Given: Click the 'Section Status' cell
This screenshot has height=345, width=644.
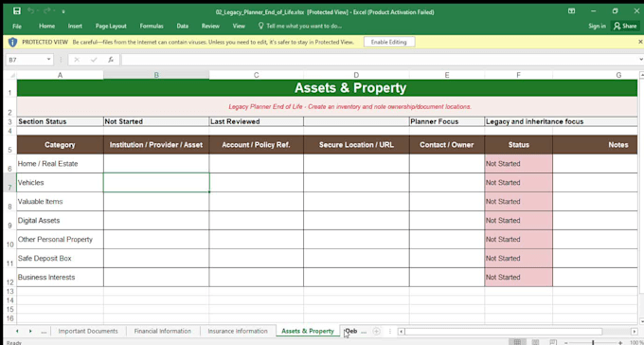Looking at the screenshot, I should (60, 121).
